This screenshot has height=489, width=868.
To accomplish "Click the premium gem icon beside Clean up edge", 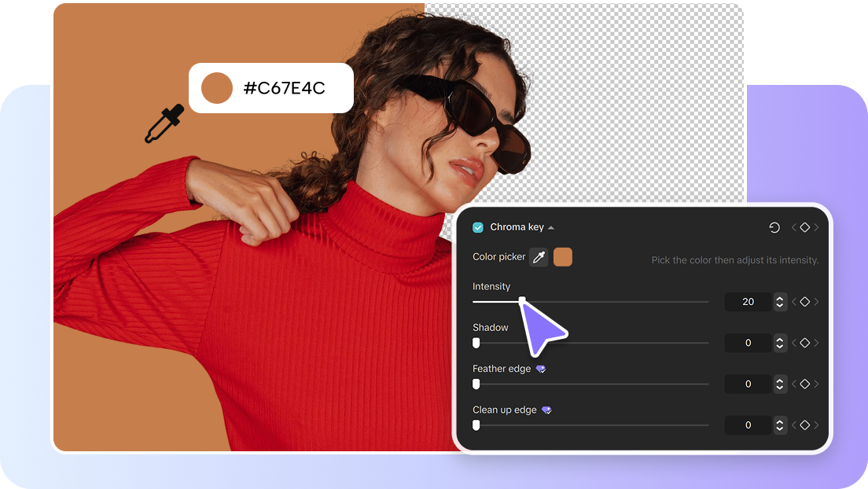I will click(x=546, y=410).
